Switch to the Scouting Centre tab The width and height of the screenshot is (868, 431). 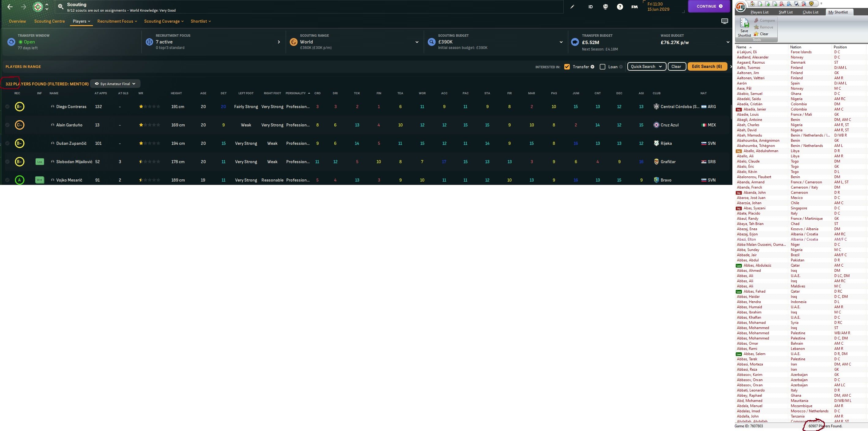click(50, 21)
